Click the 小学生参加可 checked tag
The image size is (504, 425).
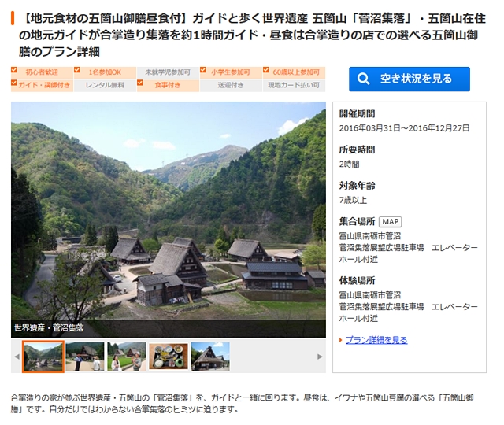click(231, 72)
